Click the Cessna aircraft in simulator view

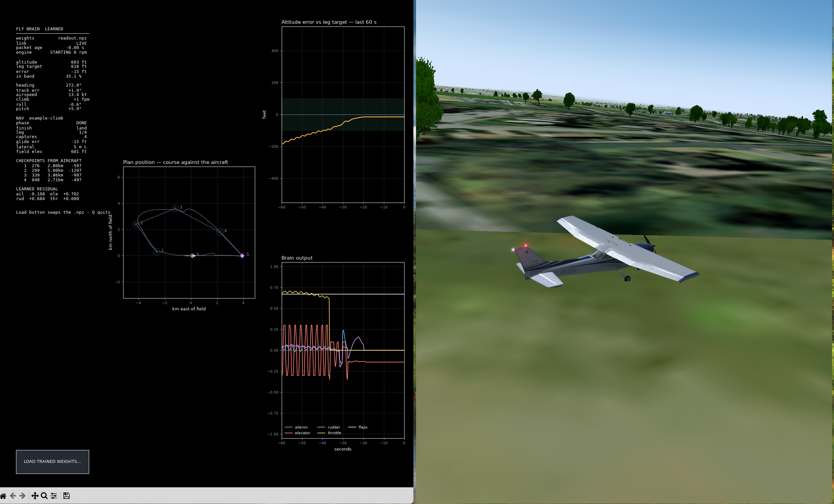tap(606, 252)
